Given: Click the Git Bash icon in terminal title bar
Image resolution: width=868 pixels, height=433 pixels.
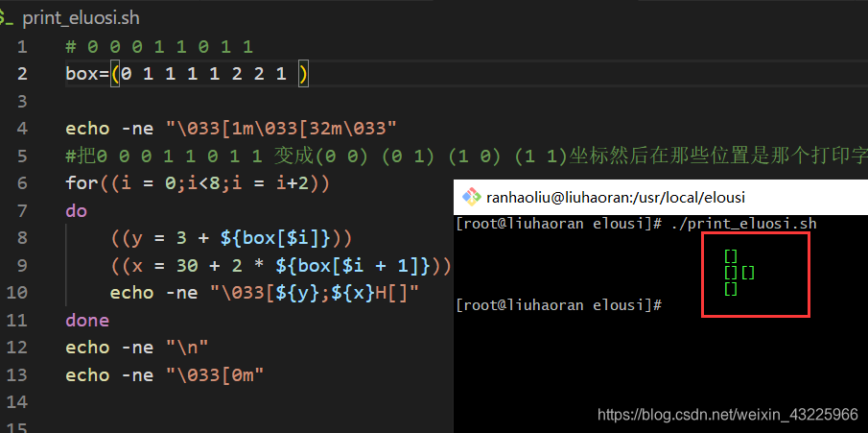Looking at the screenshot, I should coord(472,197).
